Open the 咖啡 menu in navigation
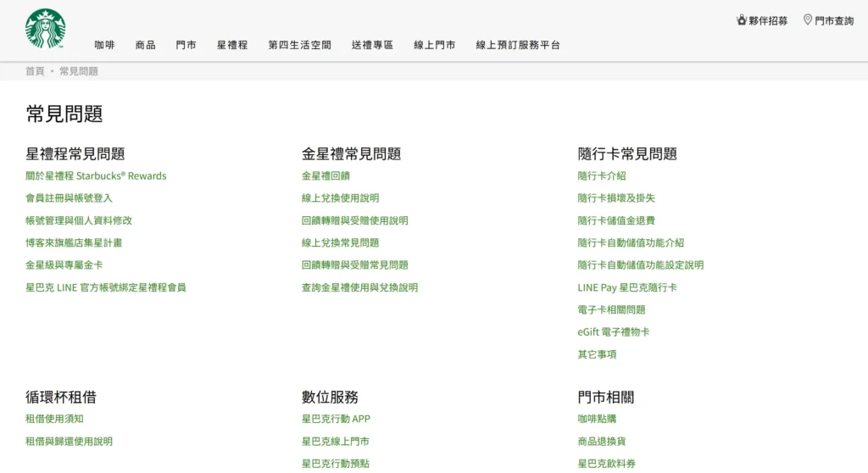868x473 pixels. click(104, 45)
